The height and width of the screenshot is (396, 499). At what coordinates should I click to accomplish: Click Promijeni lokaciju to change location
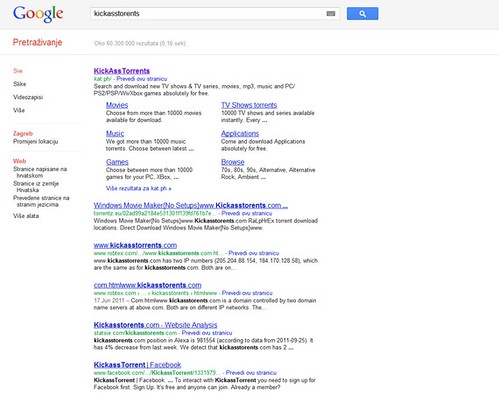[35, 141]
